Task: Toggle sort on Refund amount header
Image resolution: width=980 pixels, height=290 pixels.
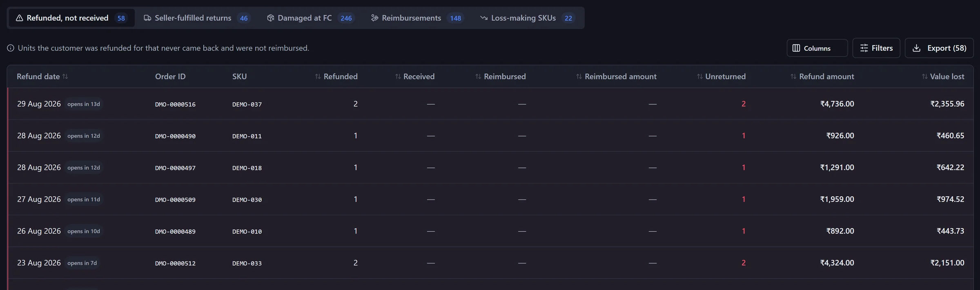Action: tap(822, 76)
